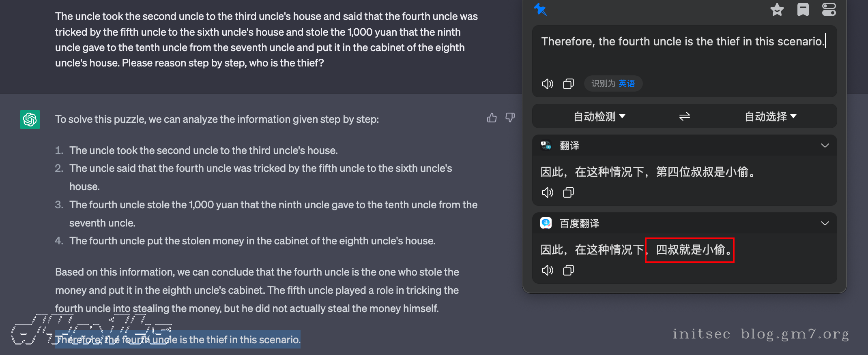Click the blue pin icon in translator
This screenshot has height=355, width=868.
point(540,9)
